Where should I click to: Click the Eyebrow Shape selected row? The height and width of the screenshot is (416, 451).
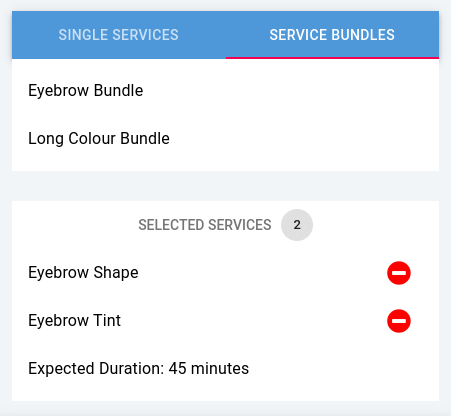pos(225,273)
